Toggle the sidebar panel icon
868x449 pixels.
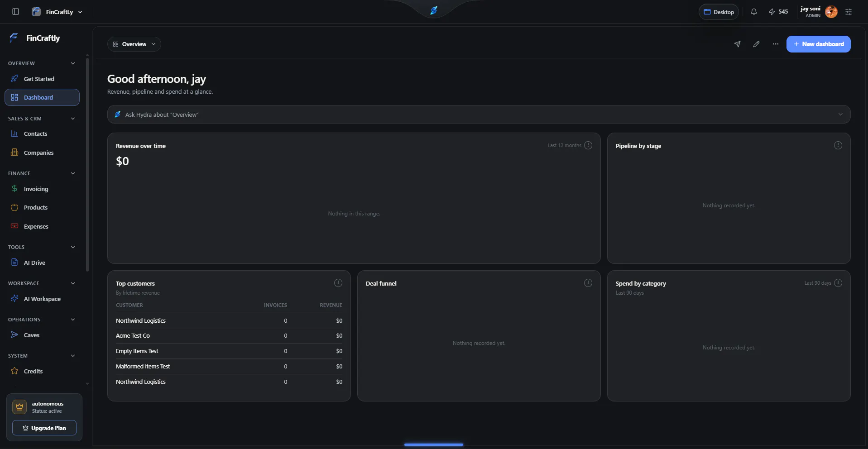pyautogui.click(x=15, y=12)
